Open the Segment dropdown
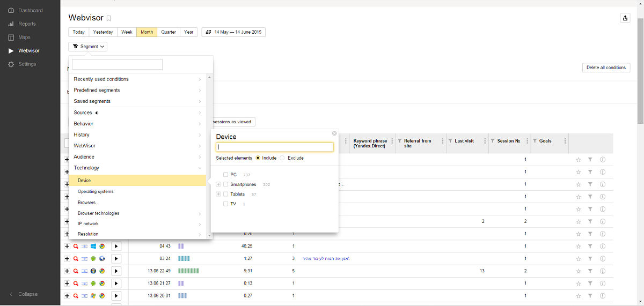Viewport: 644px width, 306px height. click(x=88, y=47)
